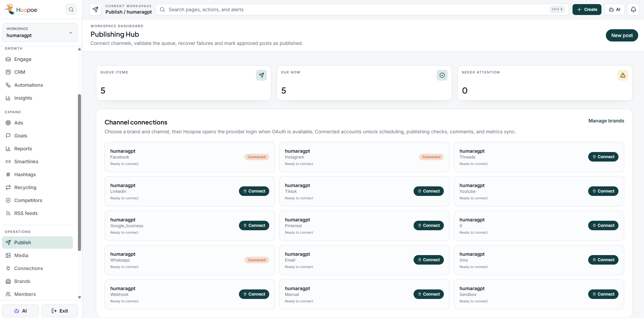Click the Connections plug icon
Image resolution: width=644 pixels, height=318 pixels.
point(8,268)
